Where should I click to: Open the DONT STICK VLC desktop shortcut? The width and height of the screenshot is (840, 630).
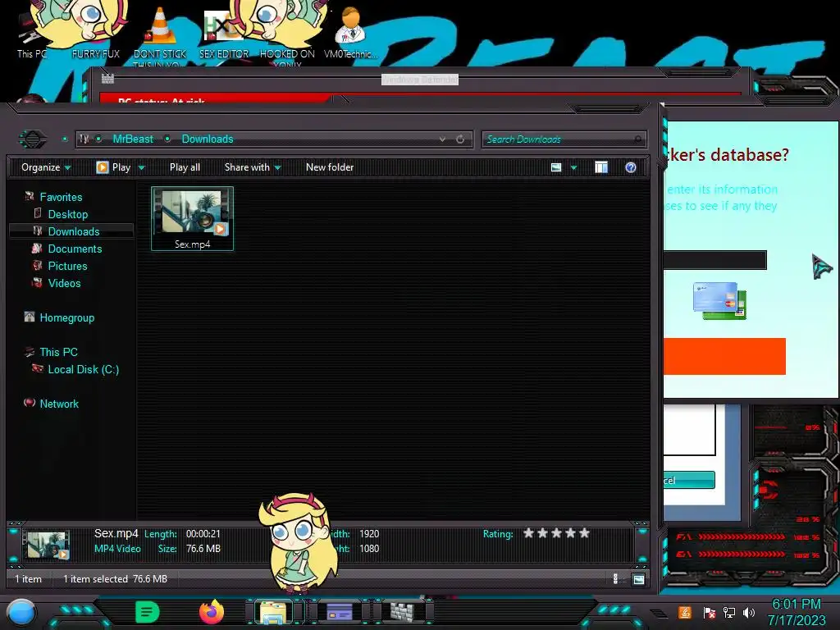[160, 34]
